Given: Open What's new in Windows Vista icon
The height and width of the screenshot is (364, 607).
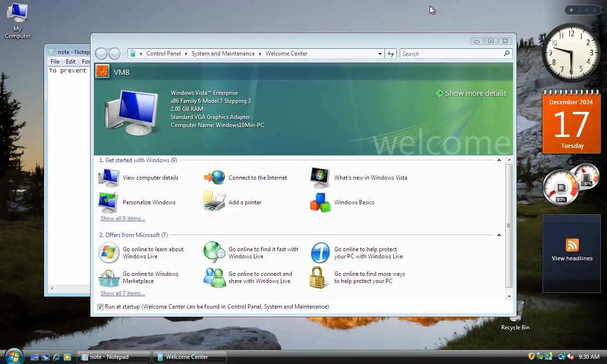Looking at the screenshot, I should [x=320, y=178].
